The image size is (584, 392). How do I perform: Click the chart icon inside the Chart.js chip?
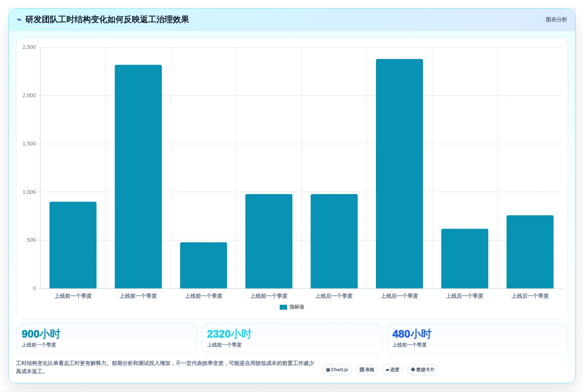pyautogui.click(x=328, y=370)
